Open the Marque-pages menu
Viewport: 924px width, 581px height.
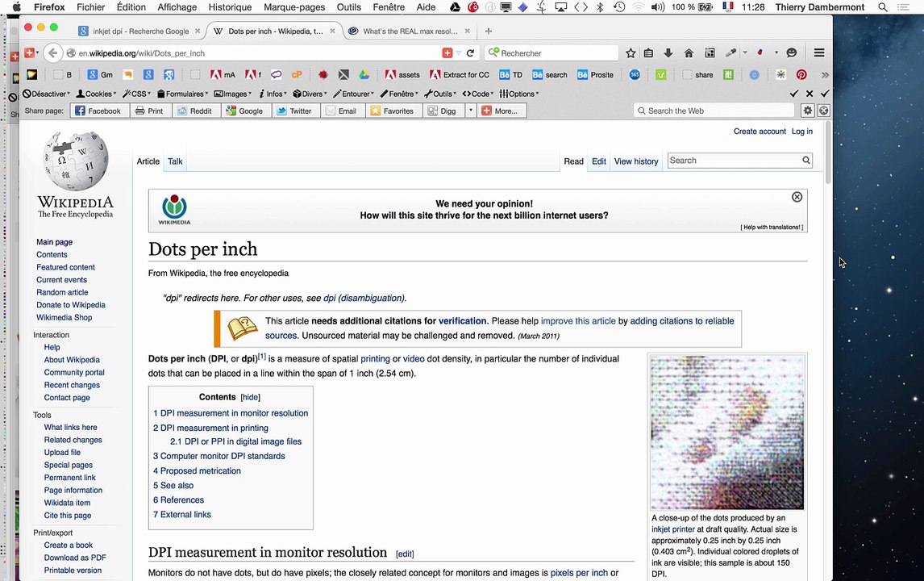pos(294,7)
